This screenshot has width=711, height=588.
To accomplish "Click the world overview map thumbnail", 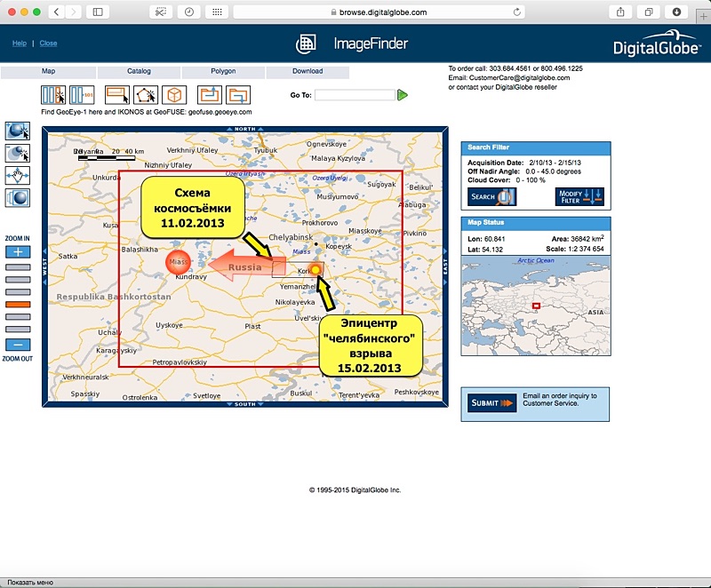I will coord(536,306).
